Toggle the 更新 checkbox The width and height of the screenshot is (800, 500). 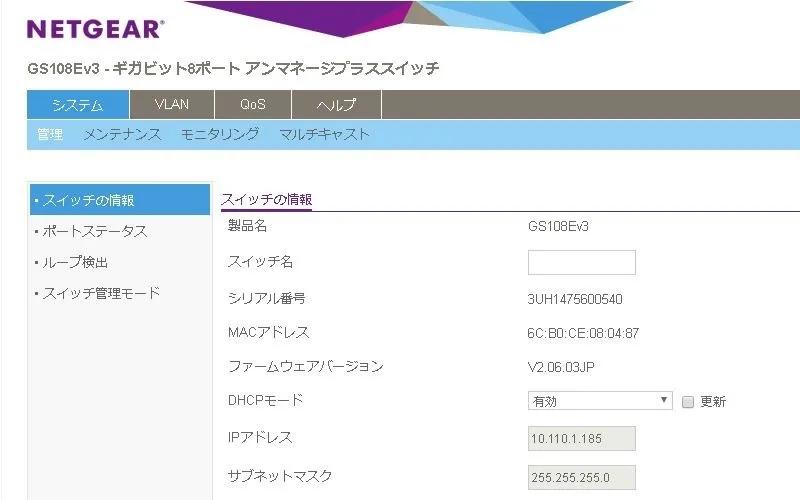point(688,402)
